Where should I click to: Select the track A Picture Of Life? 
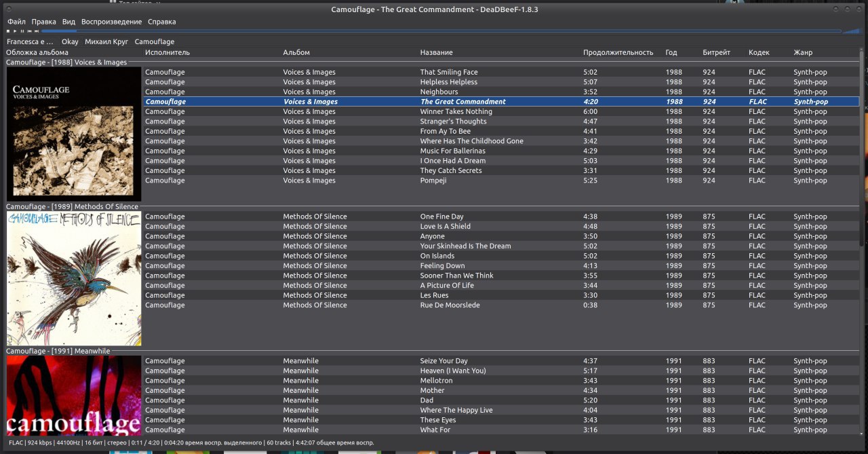click(501, 286)
